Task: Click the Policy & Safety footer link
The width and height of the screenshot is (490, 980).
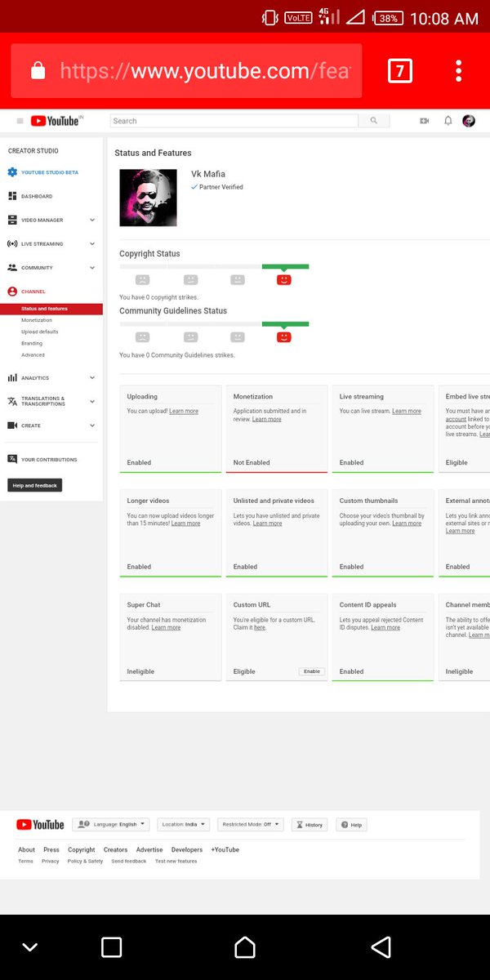Action: coord(85,862)
